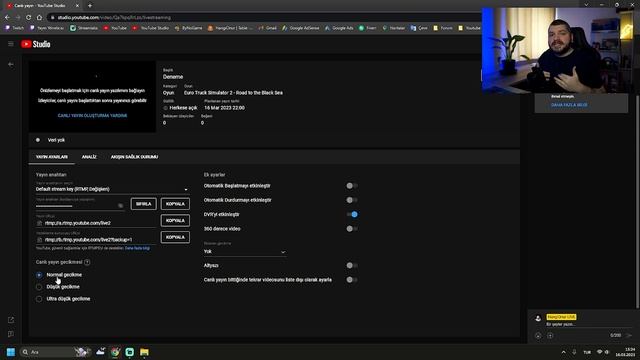Viewport: 640px width, 360px height.
Task: Click the plus icon in the chat box
Action: (x=550, y=336)
